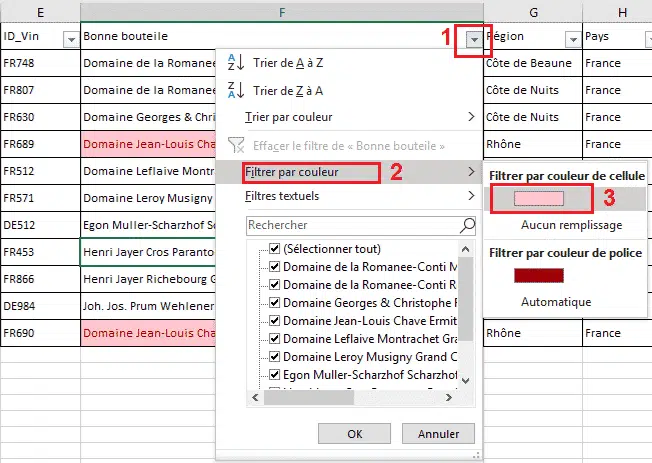Viewport: 652px width, 463px height.
Task: Uncheck Domaine Georges & Christophe checkbox
Action: [x=275, y=303]
